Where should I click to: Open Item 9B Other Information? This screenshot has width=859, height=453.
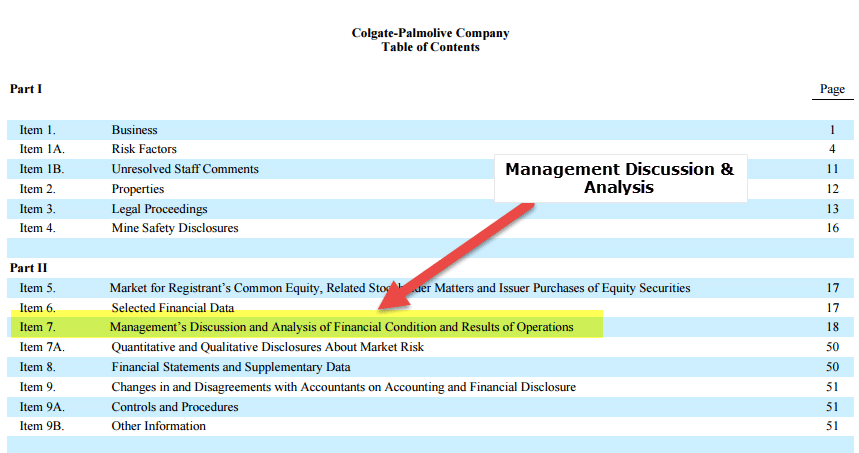(x=158, y=426)
